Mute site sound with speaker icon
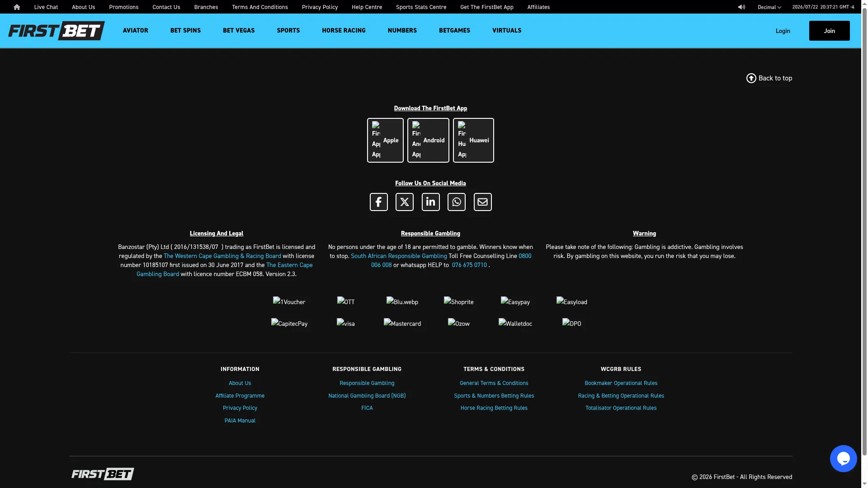The image size is (868, 488). [x=741, y=7]
